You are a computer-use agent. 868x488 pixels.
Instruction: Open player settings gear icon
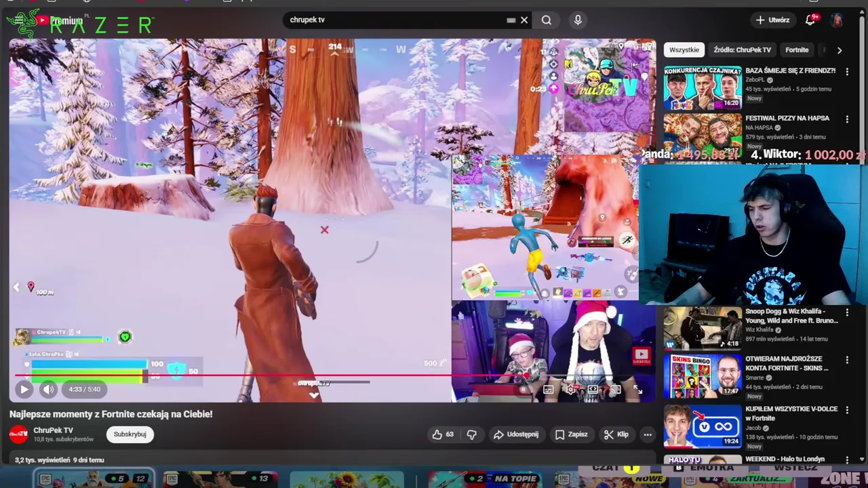[x=571, y=390]
